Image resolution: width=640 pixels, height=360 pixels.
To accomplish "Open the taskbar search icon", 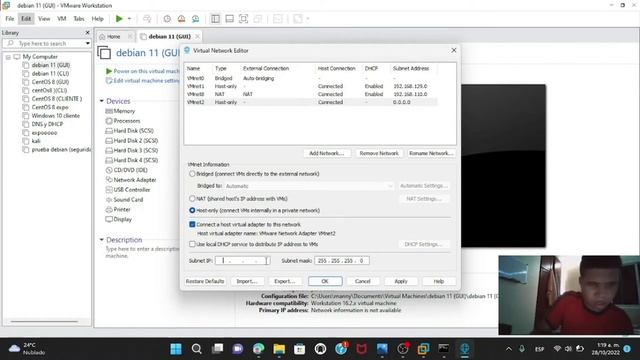I will pos(197,349).
